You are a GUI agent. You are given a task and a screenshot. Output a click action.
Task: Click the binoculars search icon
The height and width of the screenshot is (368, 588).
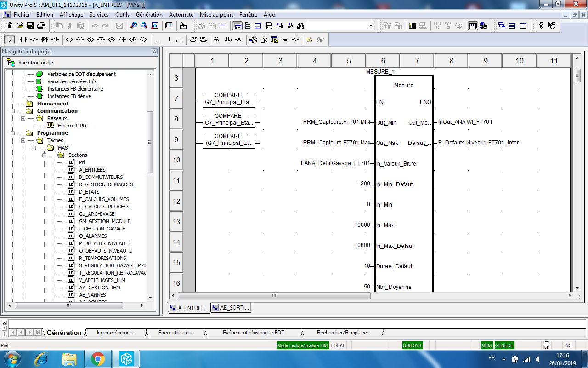(300, 25)
